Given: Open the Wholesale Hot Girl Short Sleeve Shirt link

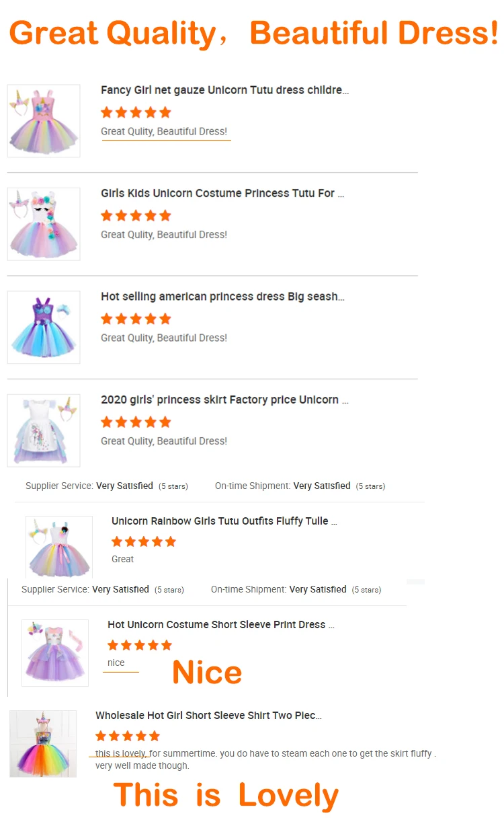Looking at the screenshot, I should (x=208, y=716).
